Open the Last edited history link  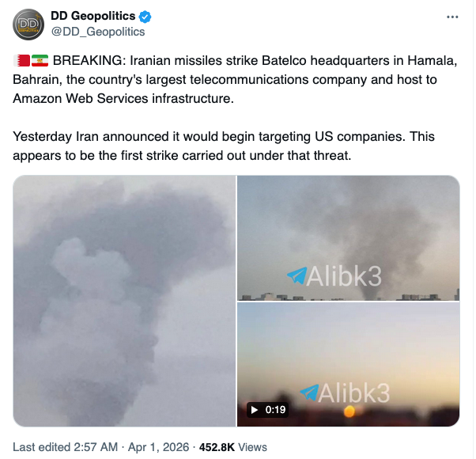pos(66,447)
